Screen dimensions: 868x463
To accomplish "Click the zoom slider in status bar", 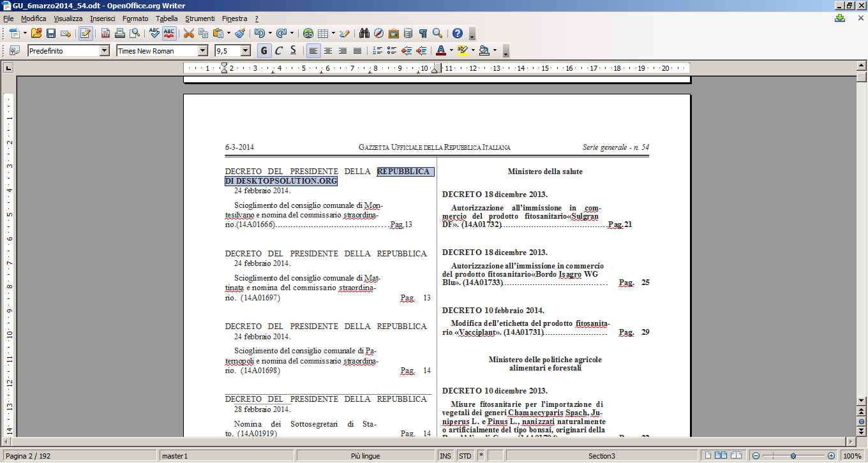I will point(793,456).
